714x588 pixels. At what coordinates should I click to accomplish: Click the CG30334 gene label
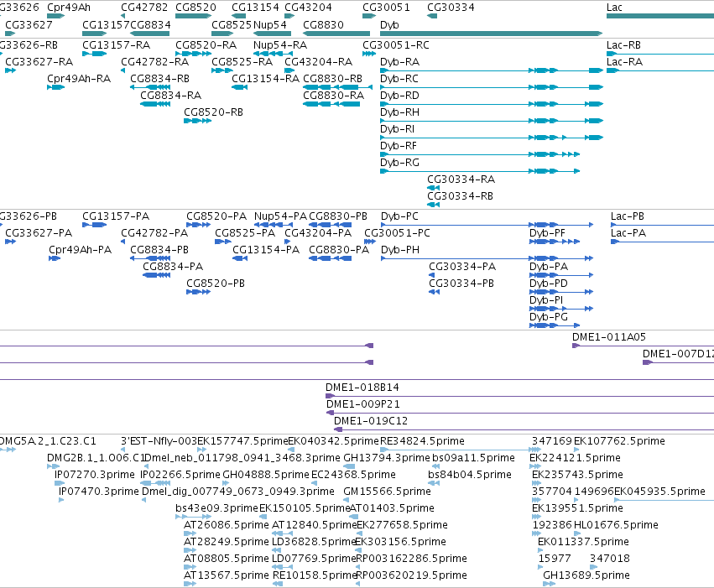click(451, 8)
